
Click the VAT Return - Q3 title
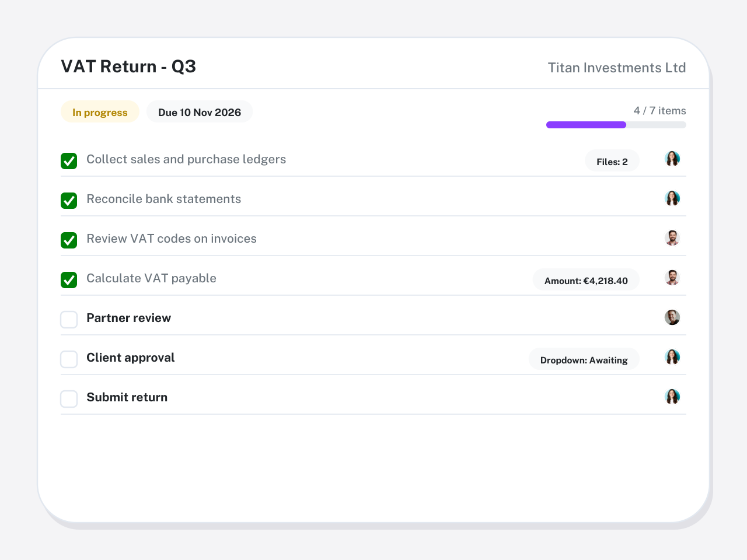[x=128, y=66]
